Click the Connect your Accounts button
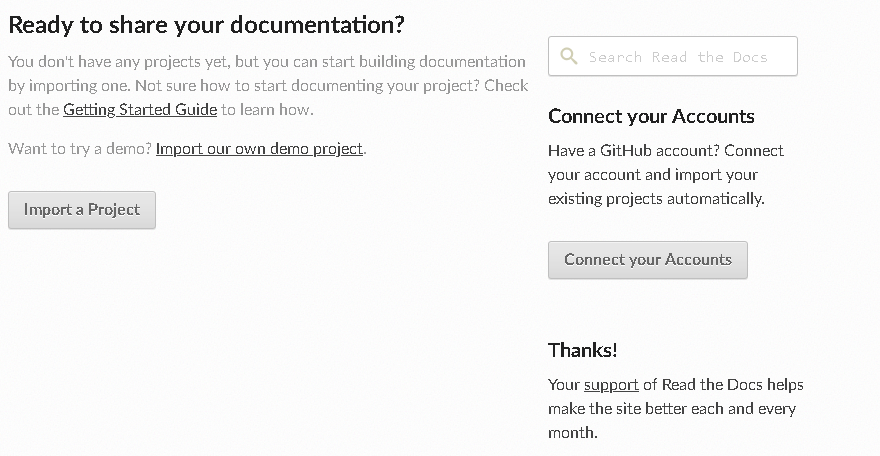Screen dimensions: 880x456 (648, 260)
